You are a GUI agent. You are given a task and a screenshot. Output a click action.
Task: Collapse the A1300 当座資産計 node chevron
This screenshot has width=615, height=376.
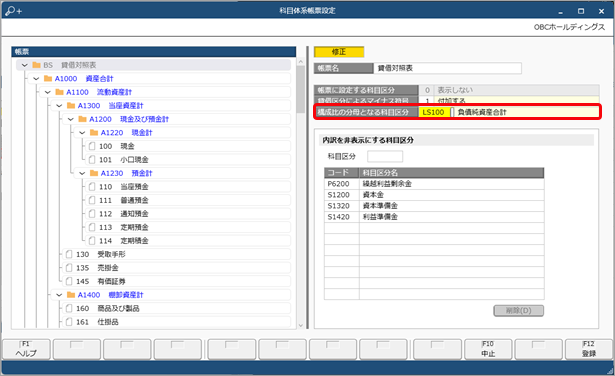pos(59,106)
